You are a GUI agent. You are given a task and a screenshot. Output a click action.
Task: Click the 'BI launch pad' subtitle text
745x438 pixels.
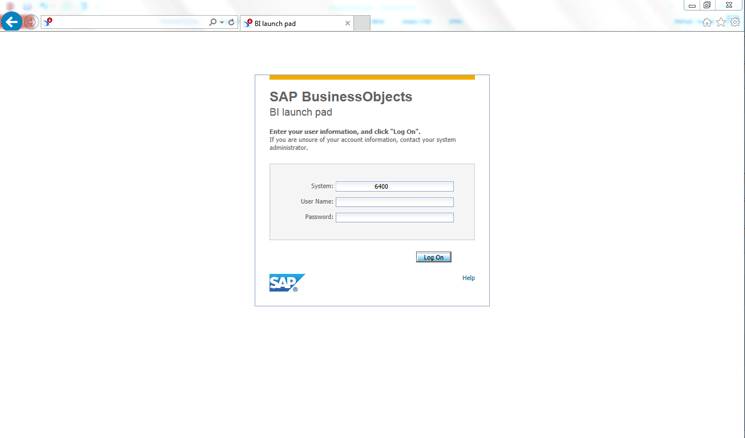[x=301, y=113]
